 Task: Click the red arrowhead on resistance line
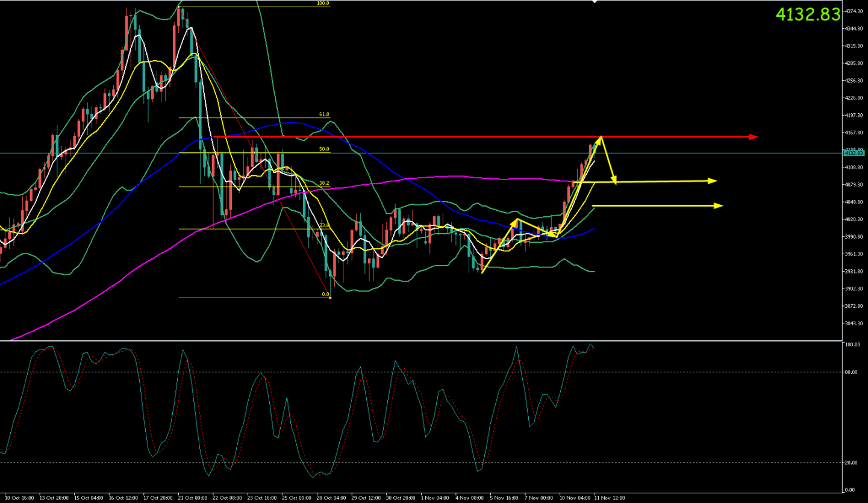click(754, 137)
